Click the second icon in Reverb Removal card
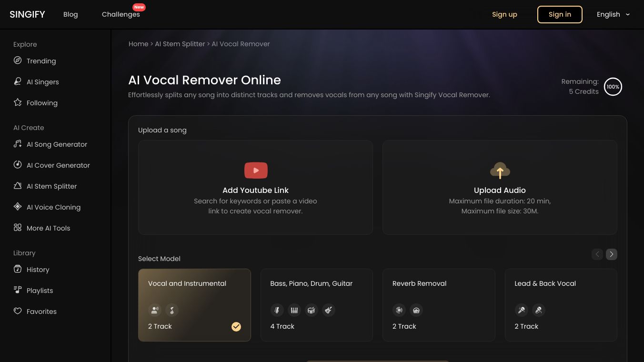This screenshot has height=362, width=644. 416,311
